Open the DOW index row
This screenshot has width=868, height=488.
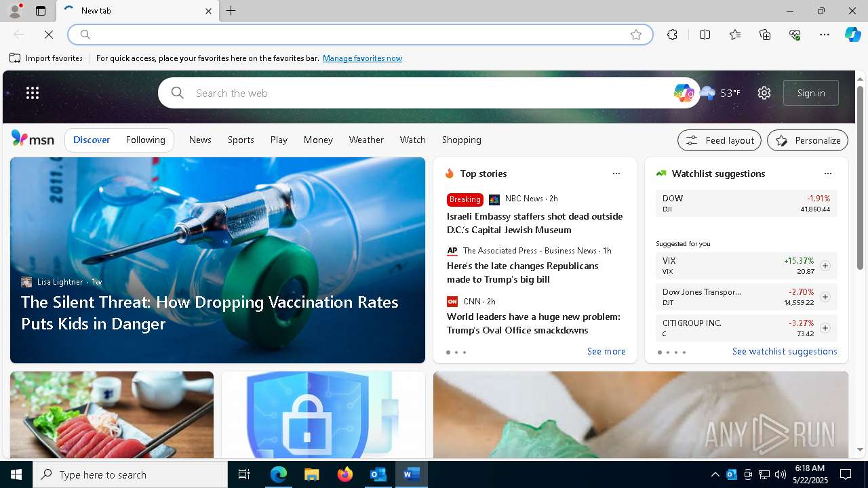point(746,203)
